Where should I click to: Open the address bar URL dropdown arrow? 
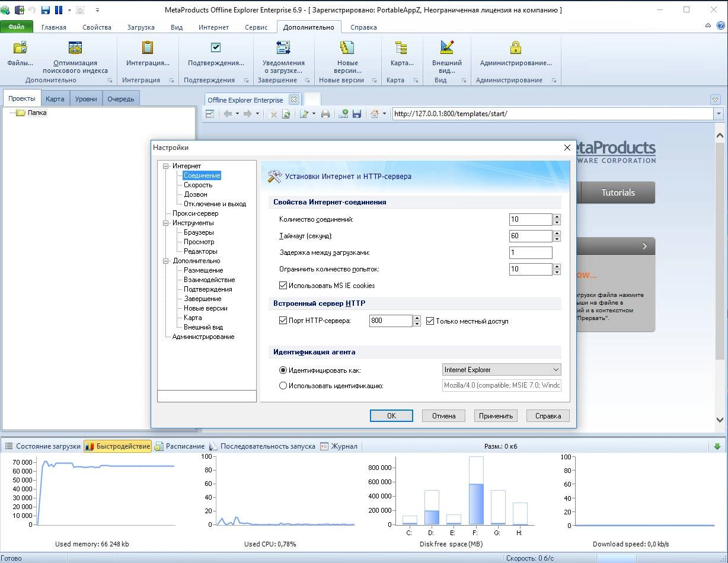(719, 114)
